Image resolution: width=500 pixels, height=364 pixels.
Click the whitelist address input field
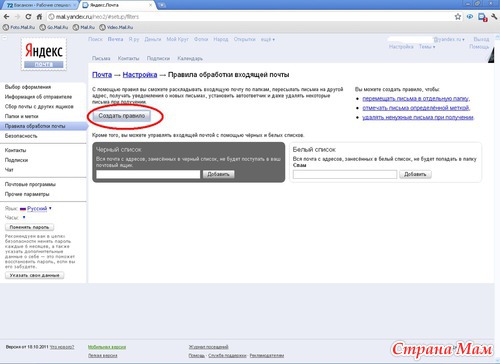tap(345, 174)
